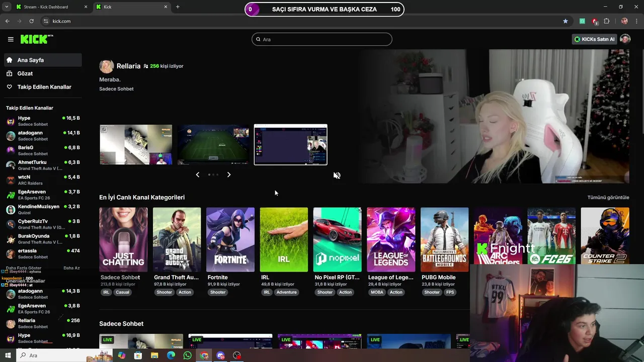Click MOBA tag under League of Legends
Viewport: 644px width, 362px height.
[x=377, y=292]
